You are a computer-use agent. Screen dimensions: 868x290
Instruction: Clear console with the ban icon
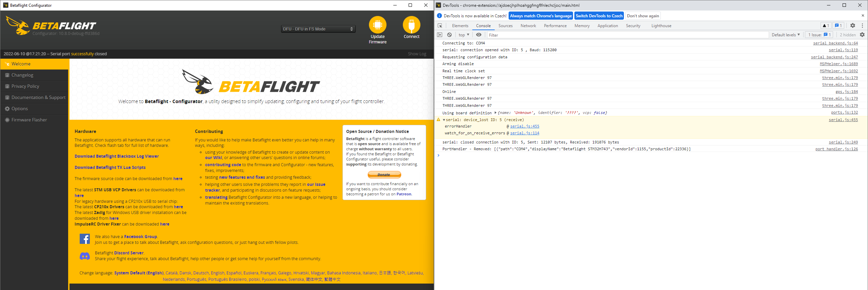point(449,35)
